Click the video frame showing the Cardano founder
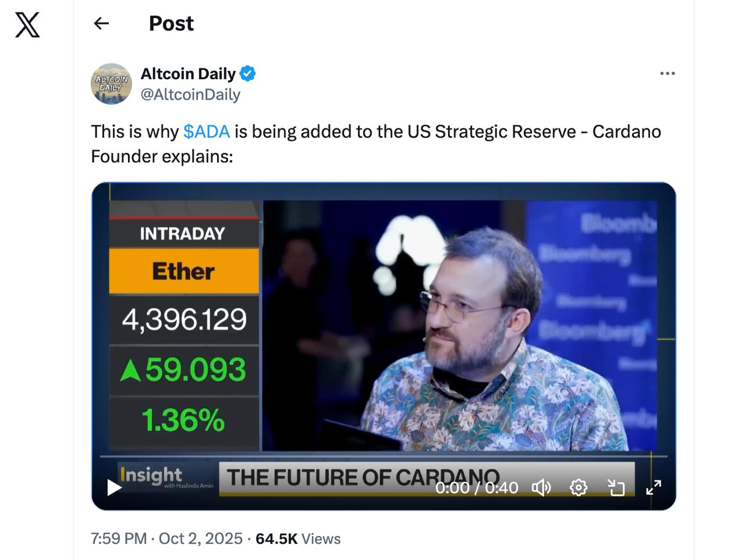Viewport: 745px width, 560px height. (454, 326)
